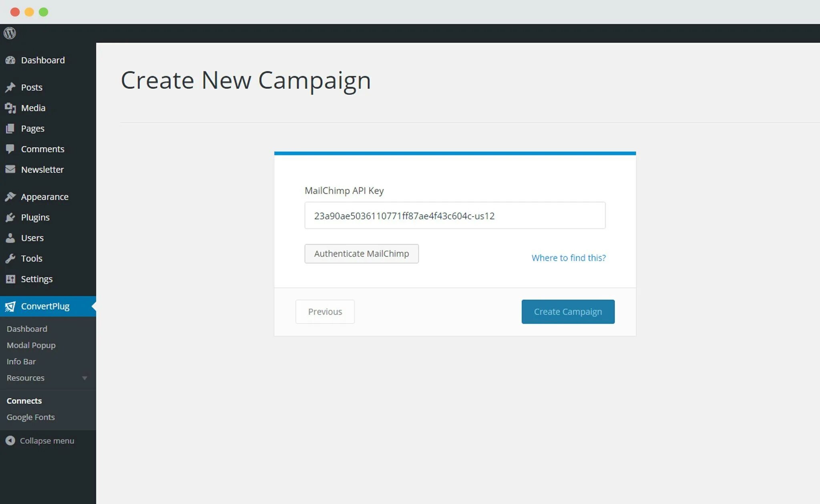Click the Previous button

point(325,311)
